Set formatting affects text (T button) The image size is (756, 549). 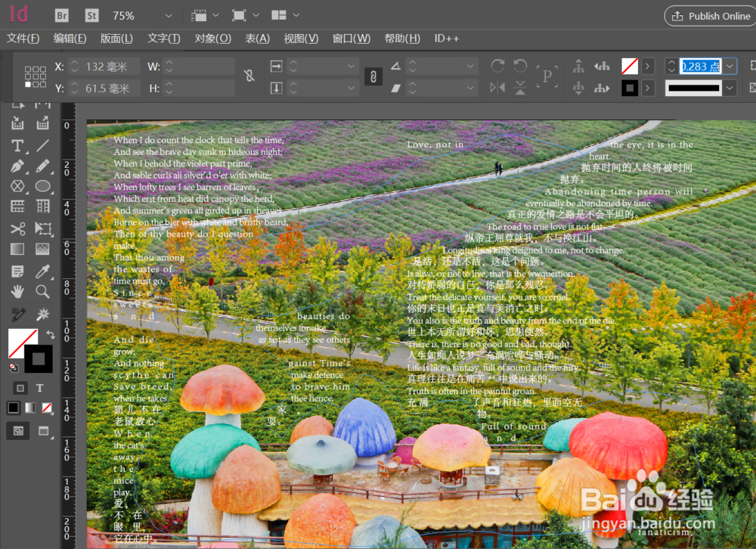click(40, 388)
